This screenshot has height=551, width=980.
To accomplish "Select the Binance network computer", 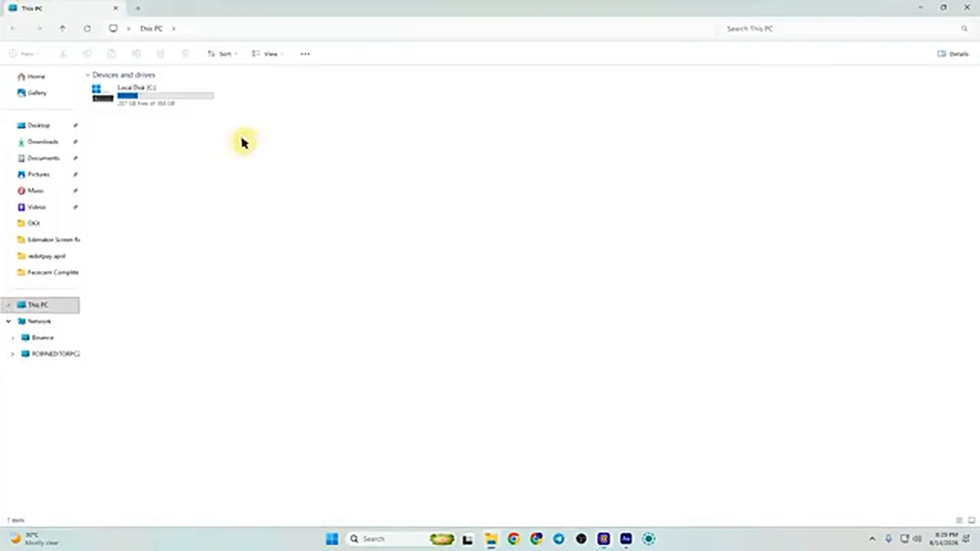I will pos(42,337).
